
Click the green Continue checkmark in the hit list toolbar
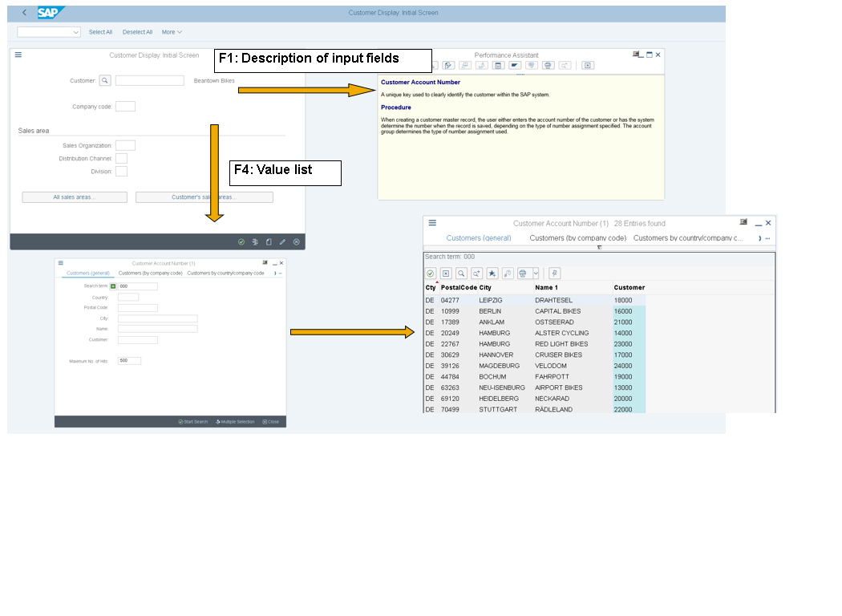coord(431,274)
